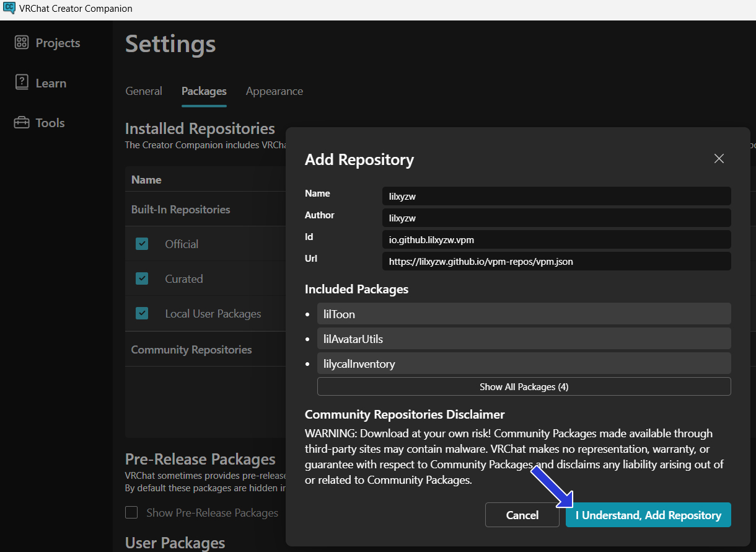The width and height of the screenshot is (756, 552).
Task: Click the repository Name field
Action: [556, 196]
